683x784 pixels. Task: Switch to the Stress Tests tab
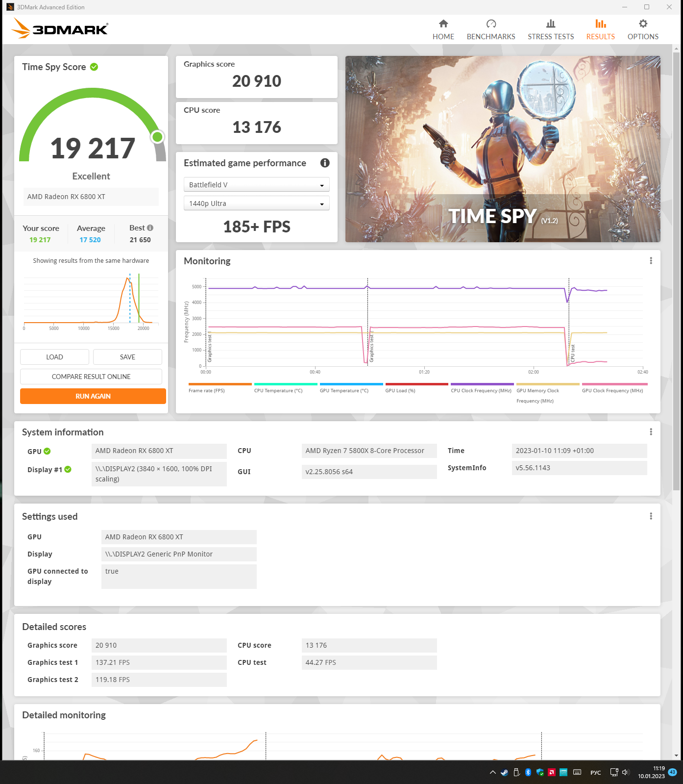tap(551, 30)
